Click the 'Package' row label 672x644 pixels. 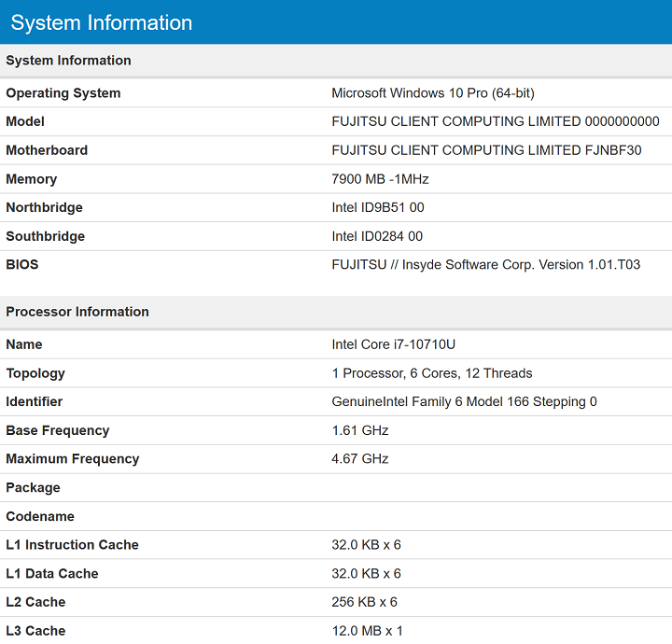tap(33, 488)
